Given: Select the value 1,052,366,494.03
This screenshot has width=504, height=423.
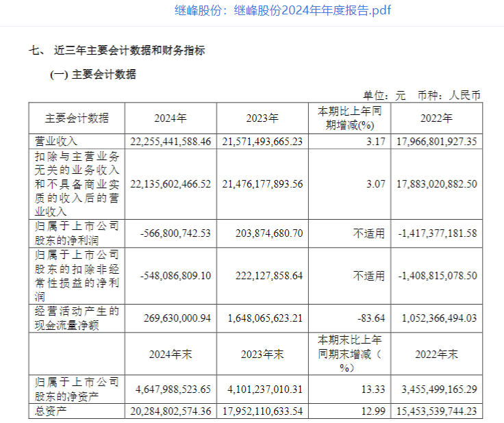Looking at the screenshot, I should pyautogui.click(x=440, y=318).
